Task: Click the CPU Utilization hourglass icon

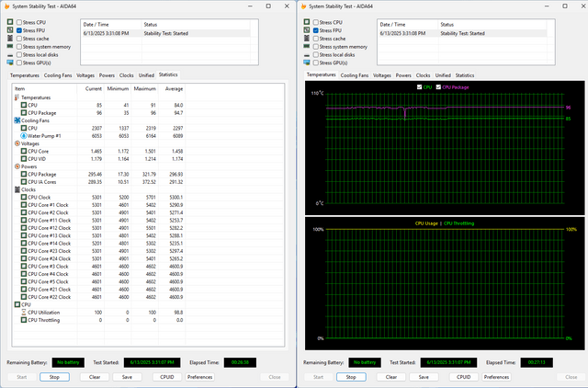Action: coord(24,313)
